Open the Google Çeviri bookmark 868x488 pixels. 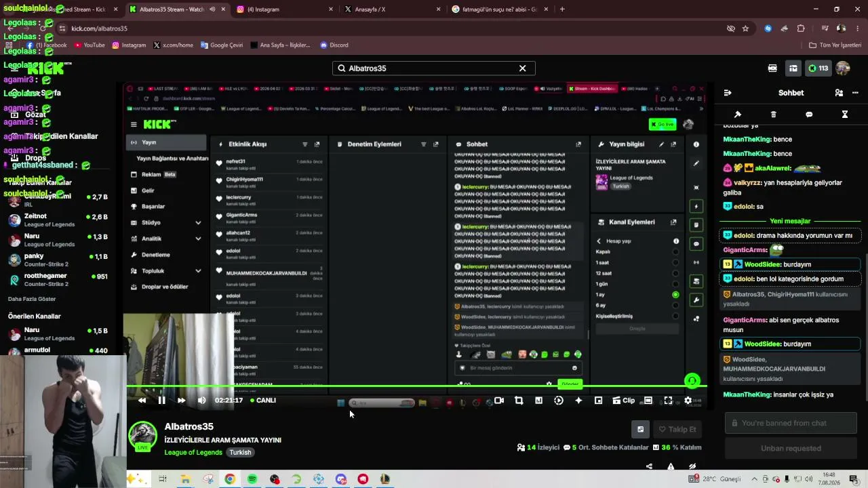tap(221, 45)
